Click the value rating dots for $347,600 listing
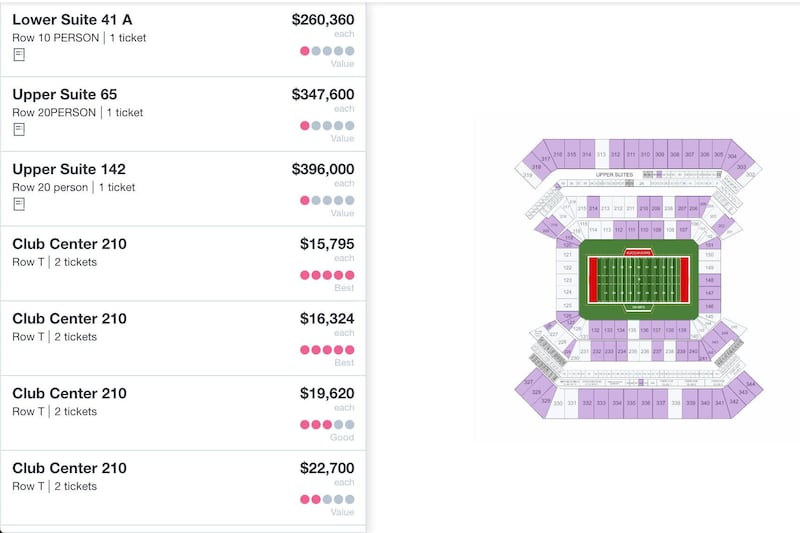Image resolution: width=800 pixels, height=533 pixels. click(x=327, y=125)
